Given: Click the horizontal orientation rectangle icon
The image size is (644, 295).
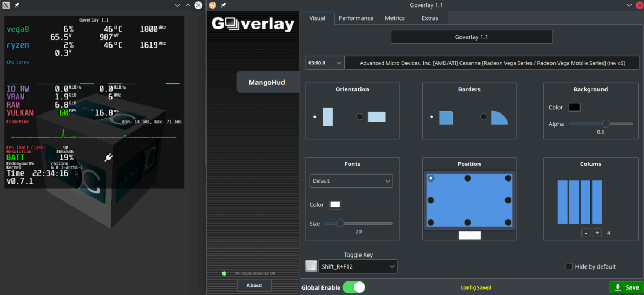Looking at the screenshot, I should [377, 117].
